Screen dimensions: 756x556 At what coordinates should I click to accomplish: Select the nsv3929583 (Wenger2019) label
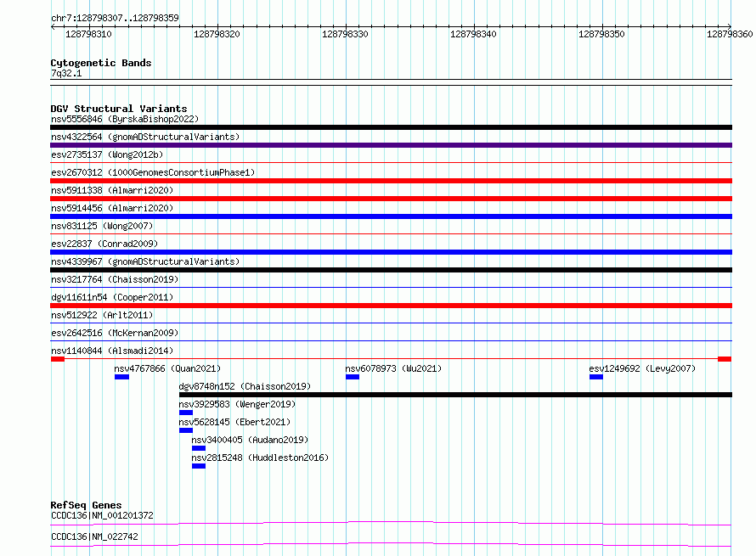(237, 404)
